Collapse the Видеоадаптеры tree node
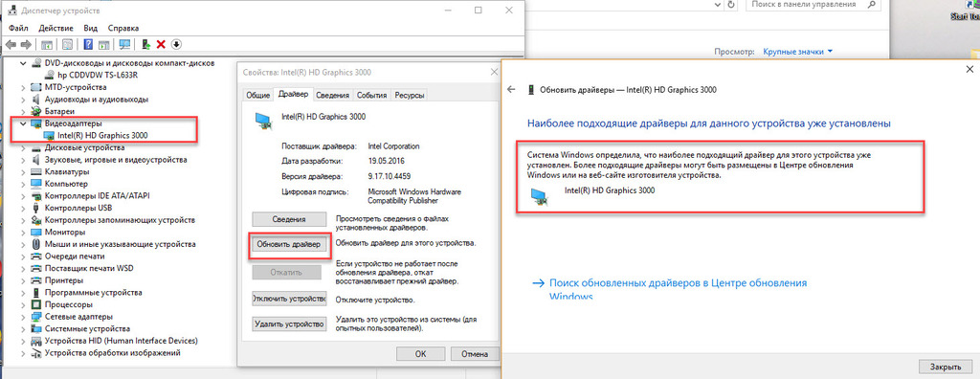980x379 pixels. 24,123
